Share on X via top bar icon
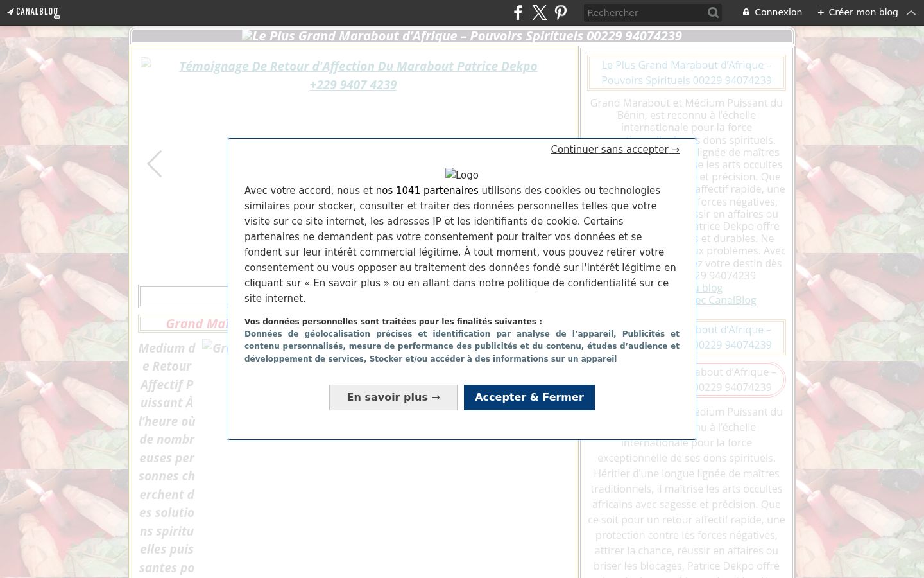924x578 pixels. coord(540,12)
